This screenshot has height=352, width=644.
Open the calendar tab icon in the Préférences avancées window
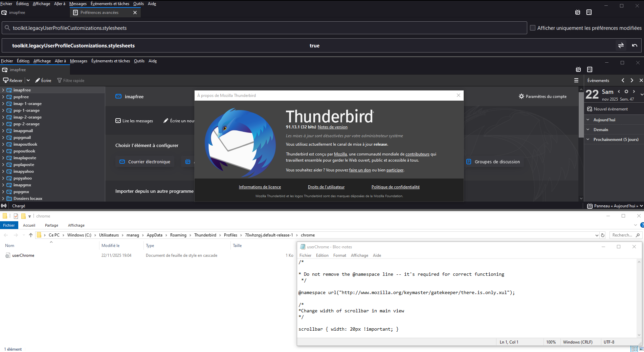click(578, 12)
